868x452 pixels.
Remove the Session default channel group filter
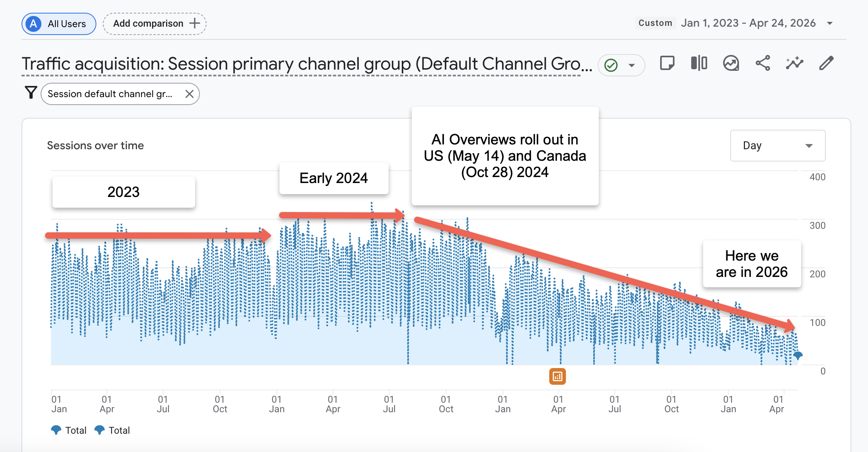click(190, 94)
